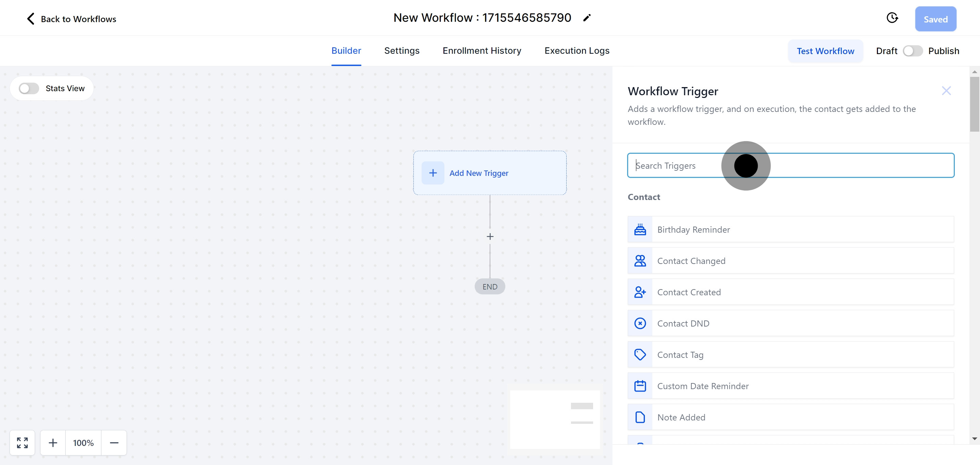
Task: Zoom out using the minus button
Action: point(114,443)
